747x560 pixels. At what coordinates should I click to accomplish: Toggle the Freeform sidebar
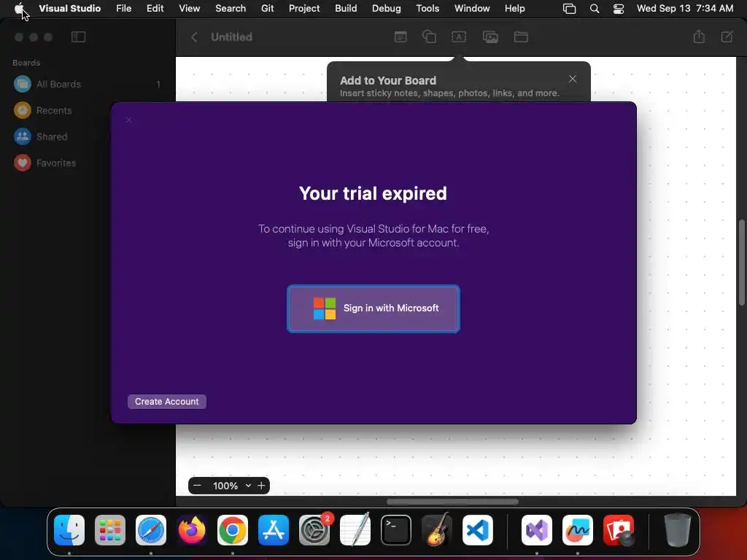point(78,36)
